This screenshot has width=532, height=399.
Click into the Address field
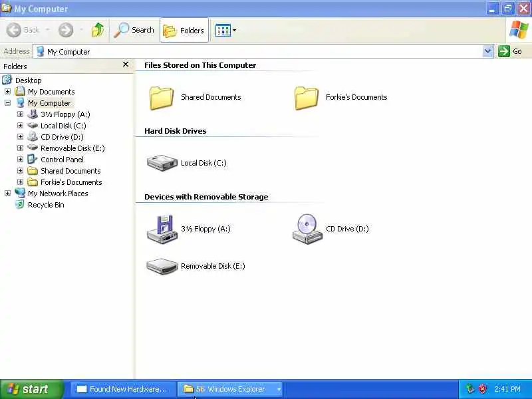tap(258, 52)
